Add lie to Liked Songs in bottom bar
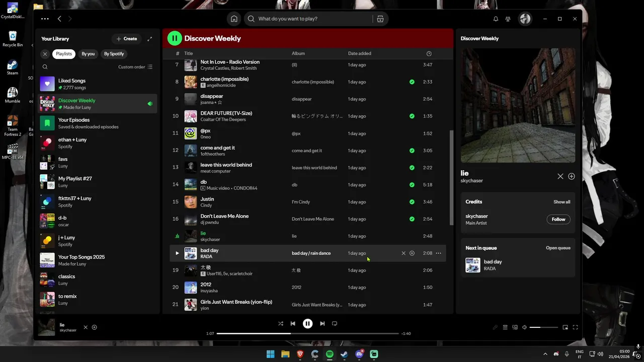 (x=94, y=327)
